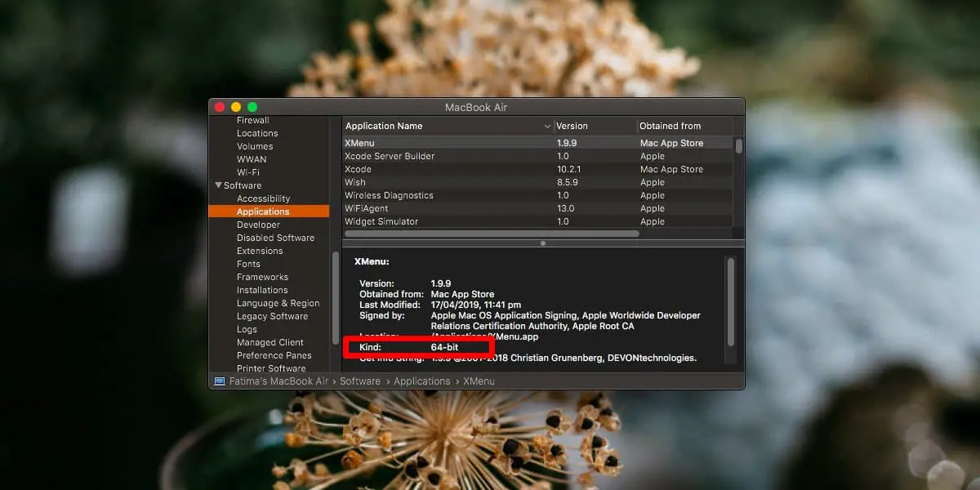
Task: Click the XMenu heading in details
Action: (x=372, y=262)
